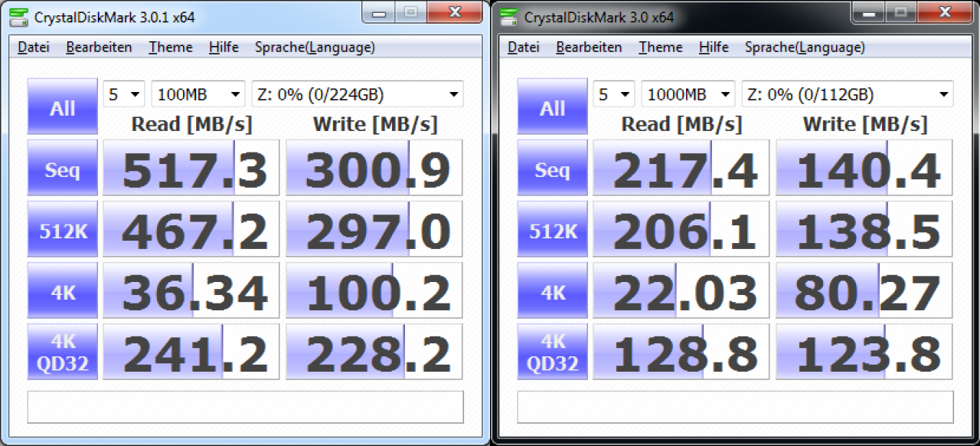Click 4K QD32 read value 128.8
The image size is (980, 446).
(x=681, y=352)
